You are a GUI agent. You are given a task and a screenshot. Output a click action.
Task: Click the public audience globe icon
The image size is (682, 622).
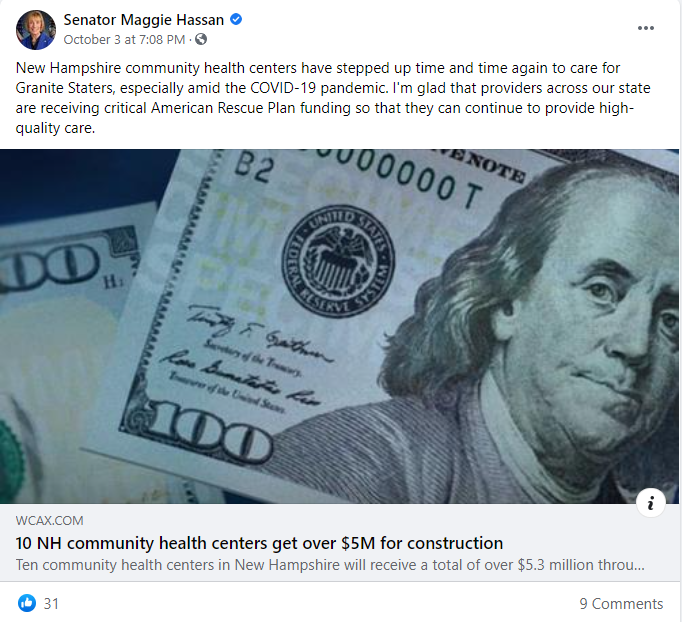201,39
